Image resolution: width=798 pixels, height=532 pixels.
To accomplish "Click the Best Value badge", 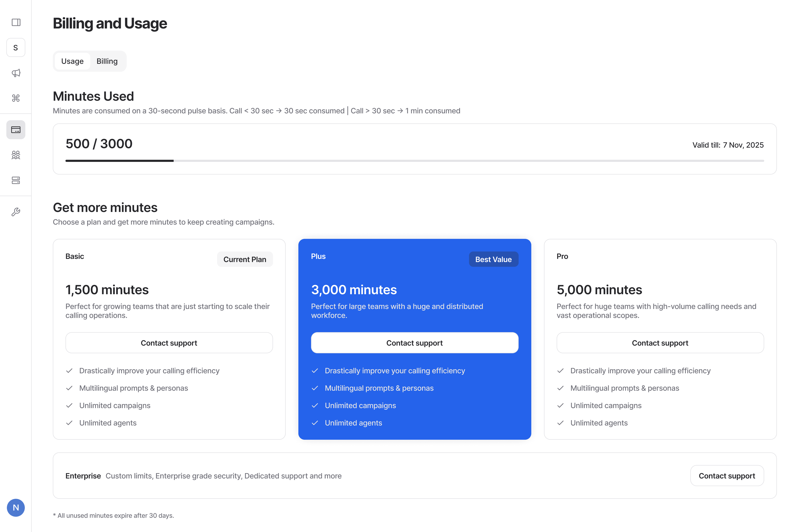I will pos(493,260).
